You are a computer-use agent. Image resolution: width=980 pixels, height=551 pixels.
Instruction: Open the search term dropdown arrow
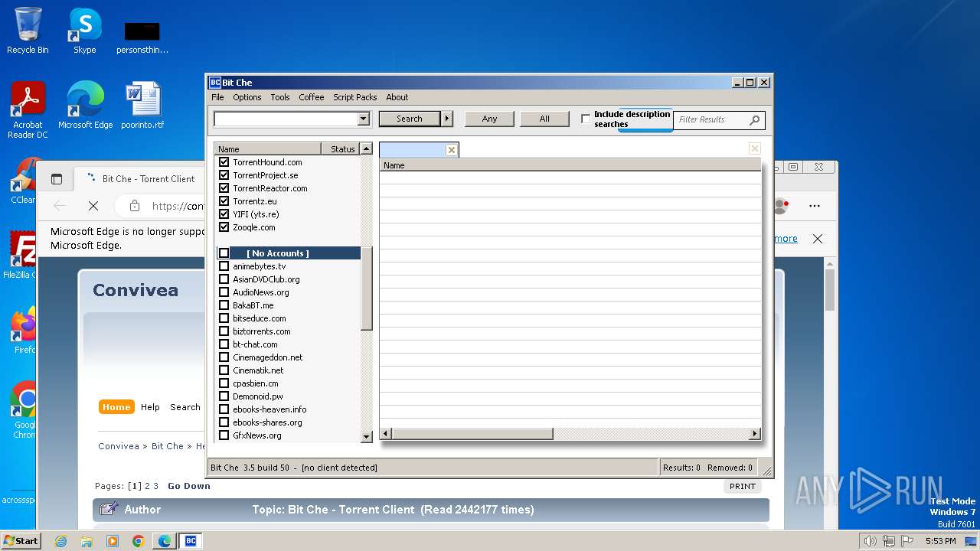pyautogui.click(x=364, y=119)
